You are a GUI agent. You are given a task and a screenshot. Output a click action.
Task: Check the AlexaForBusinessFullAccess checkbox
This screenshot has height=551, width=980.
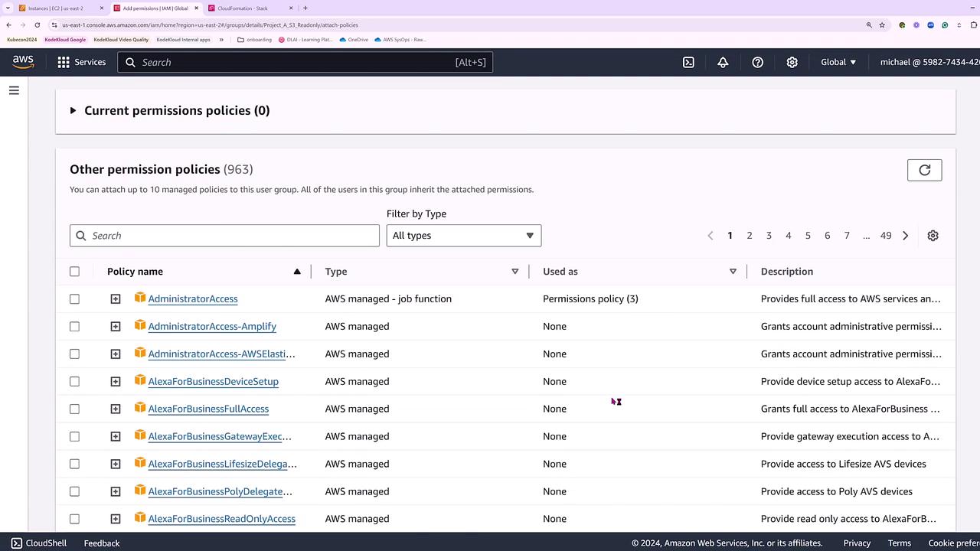74,409
